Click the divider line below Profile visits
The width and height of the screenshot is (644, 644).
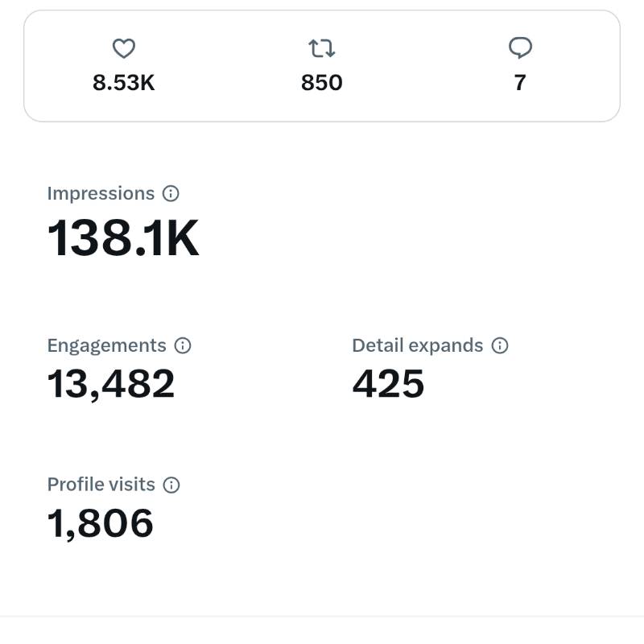point(322,616)
